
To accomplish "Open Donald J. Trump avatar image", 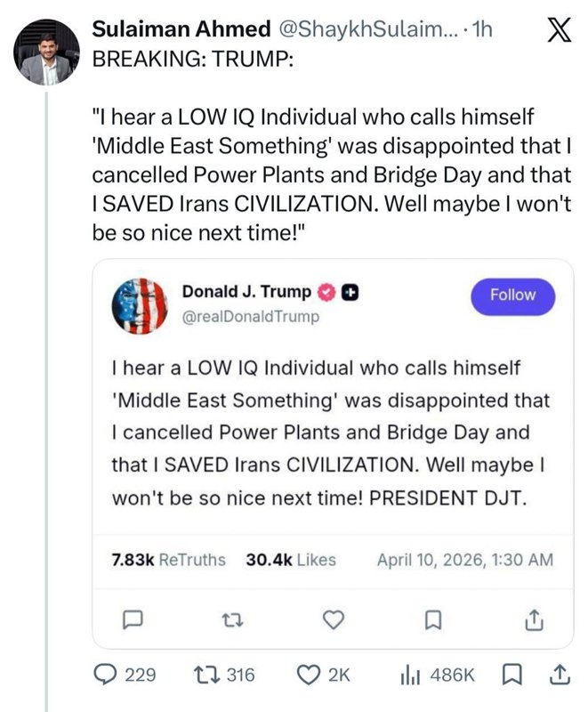I will 140,306.
